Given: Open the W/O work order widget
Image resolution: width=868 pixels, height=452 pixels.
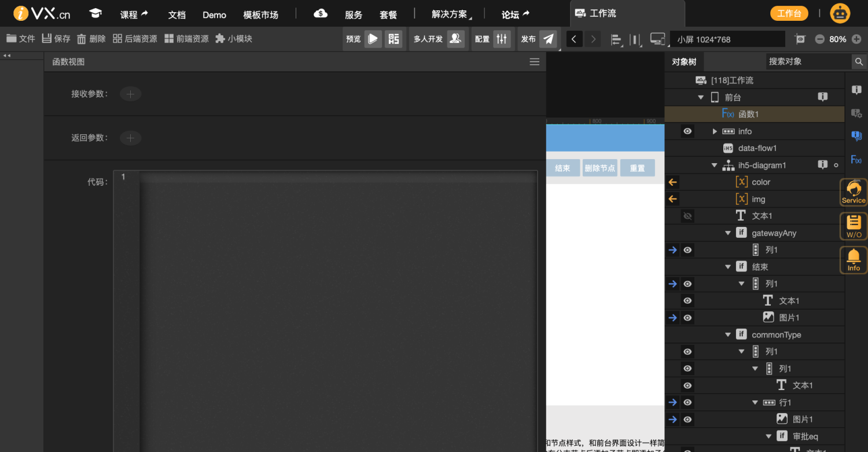Looking at the screenshot, I should (854, 226).
